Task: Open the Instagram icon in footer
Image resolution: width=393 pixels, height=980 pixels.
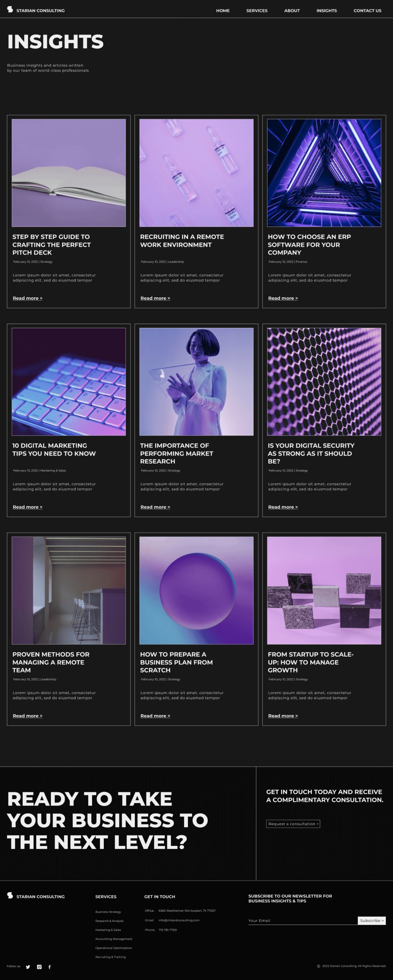Action: pos(39,967)
